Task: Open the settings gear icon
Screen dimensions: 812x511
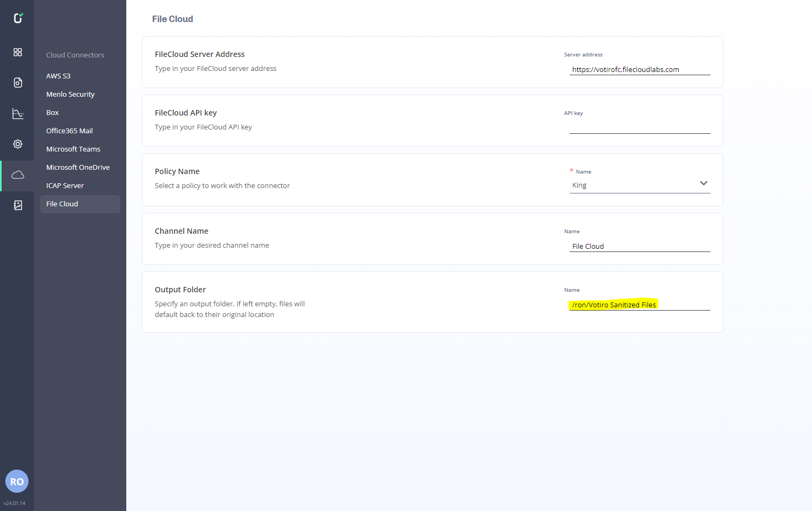Action: [x=18, y=144]
